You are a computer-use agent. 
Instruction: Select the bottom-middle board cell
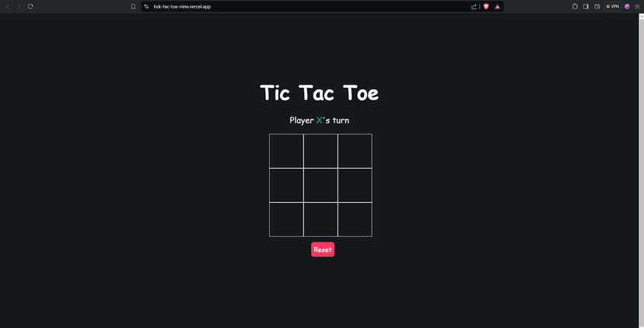pos(320,220)
